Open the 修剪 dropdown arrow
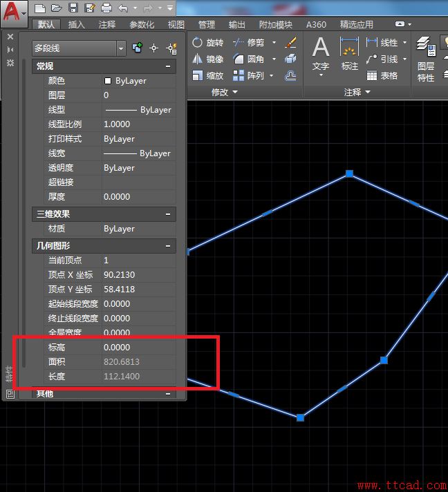The height and width of the screenshot is (492, 448). [x=274, y=42]
